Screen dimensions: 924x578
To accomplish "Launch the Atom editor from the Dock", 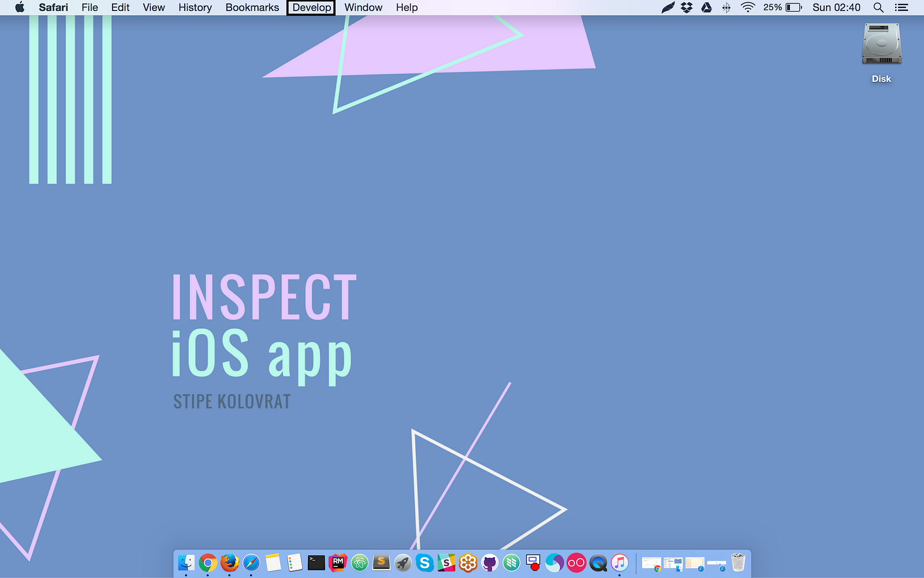I will pyautogui.click(x=360, y=562).
